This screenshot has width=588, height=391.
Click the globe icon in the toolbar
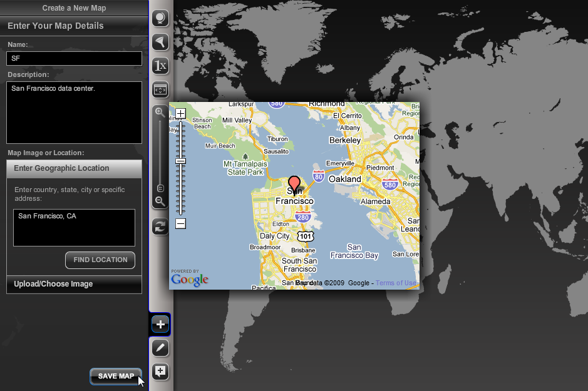(x=160, y=18)
